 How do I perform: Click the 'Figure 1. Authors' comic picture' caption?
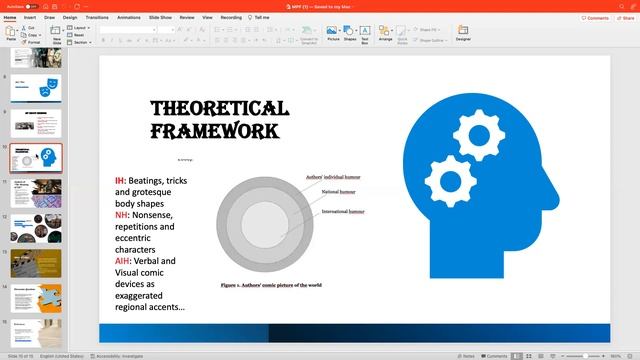point(271,285)
